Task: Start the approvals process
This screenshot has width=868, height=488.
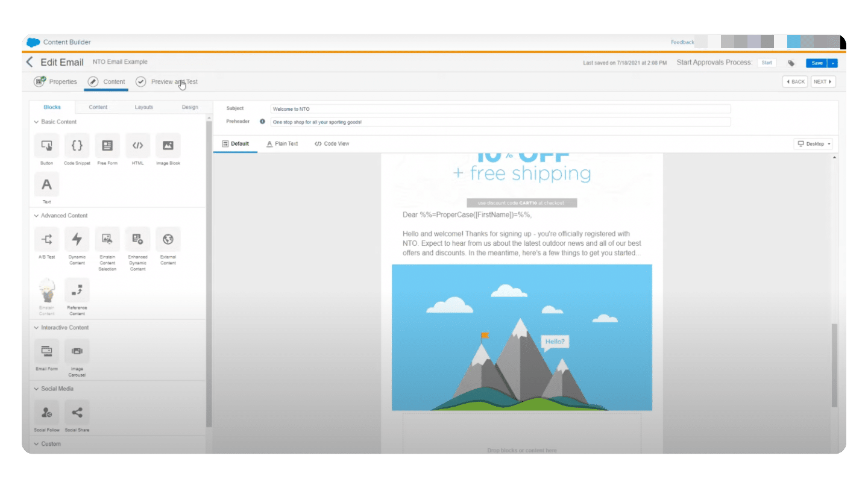Action: (767, 63)
